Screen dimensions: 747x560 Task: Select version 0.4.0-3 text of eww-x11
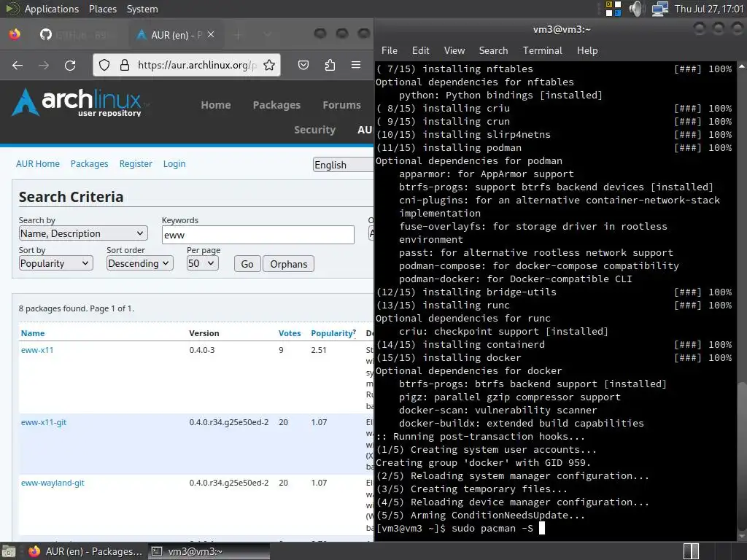tap(202, 350)
